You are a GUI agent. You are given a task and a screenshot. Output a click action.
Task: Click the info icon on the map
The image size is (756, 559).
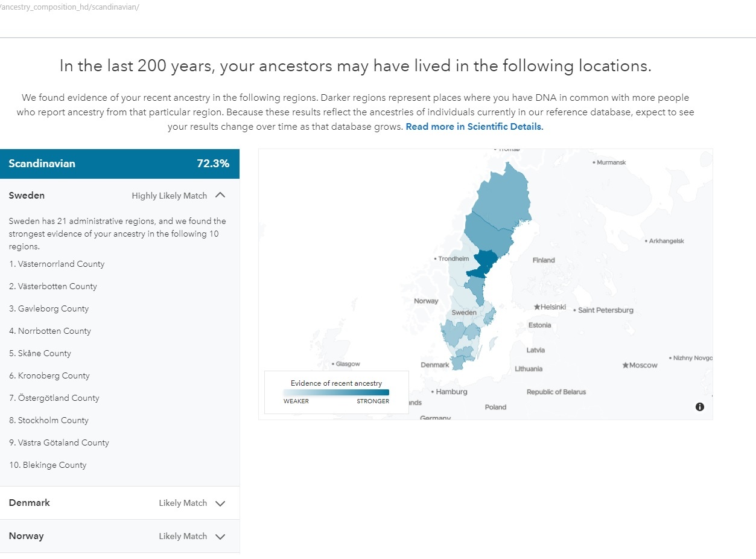click(x=700, y=407)
